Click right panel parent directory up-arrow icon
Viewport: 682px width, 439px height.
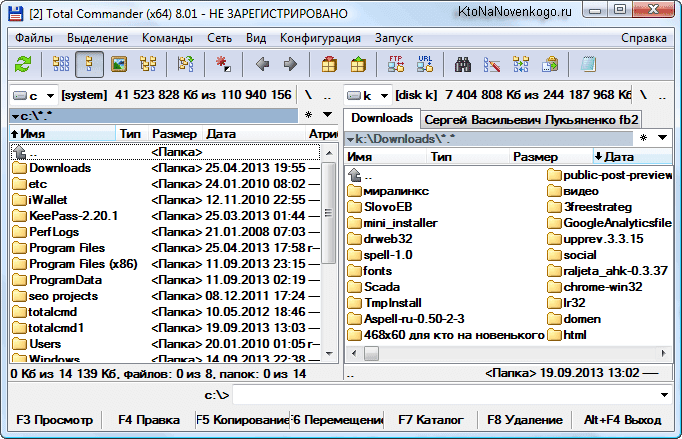355,175
